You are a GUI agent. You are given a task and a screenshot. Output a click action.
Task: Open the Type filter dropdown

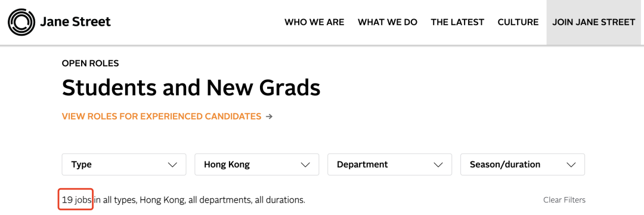(x=124, y=164)
